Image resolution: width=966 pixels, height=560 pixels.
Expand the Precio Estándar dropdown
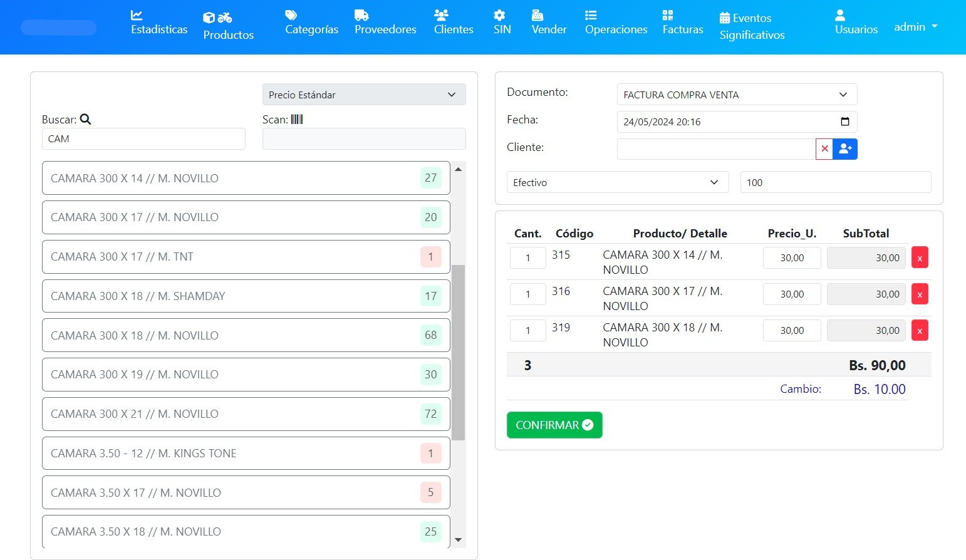coord(364,95)
